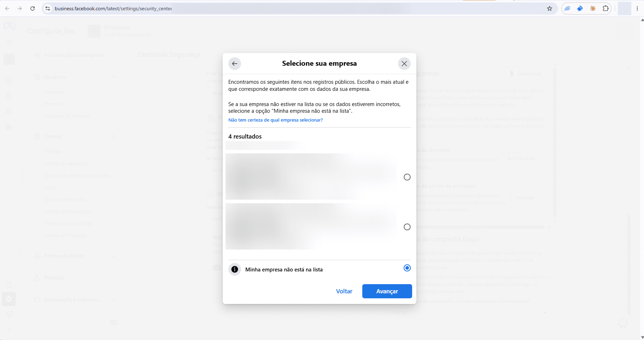Click the search magnifier icon in left rail

[x=9, y=285]
